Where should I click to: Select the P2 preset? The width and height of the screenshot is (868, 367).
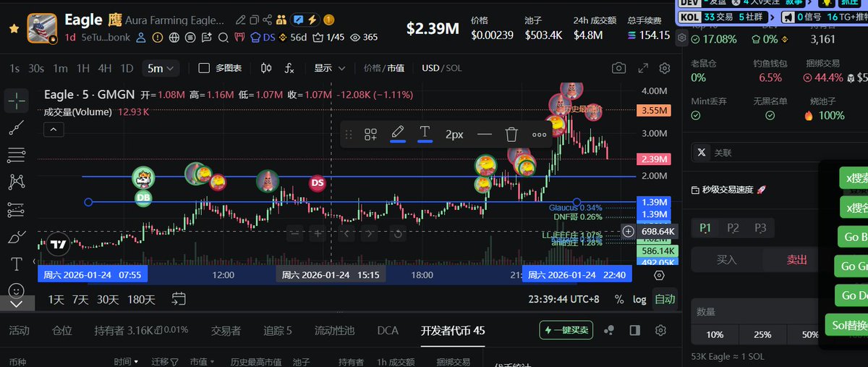[733, 228]
